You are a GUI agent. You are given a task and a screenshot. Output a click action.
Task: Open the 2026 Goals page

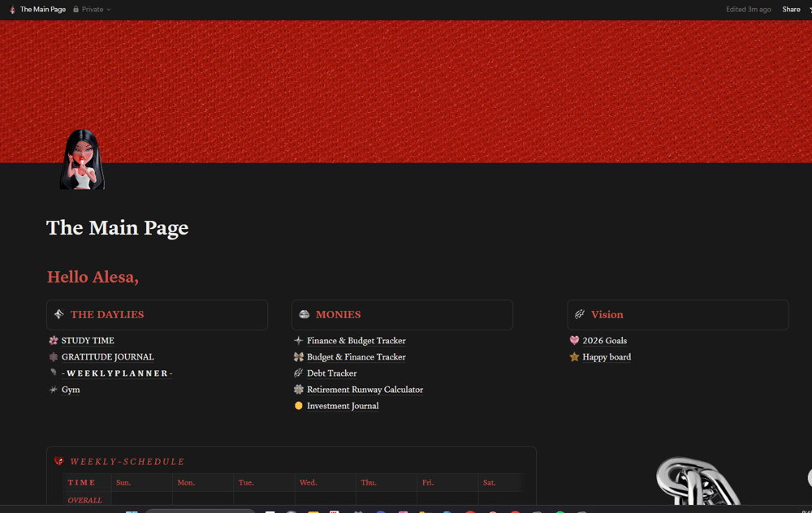604,341
